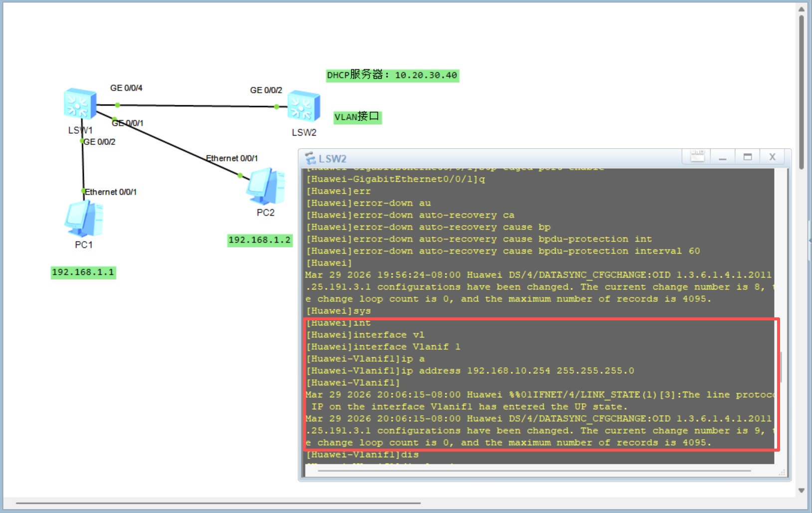Click the '[Huawei]interface vl' line
The height and width of the screenshot is (513, 812).
366,335
